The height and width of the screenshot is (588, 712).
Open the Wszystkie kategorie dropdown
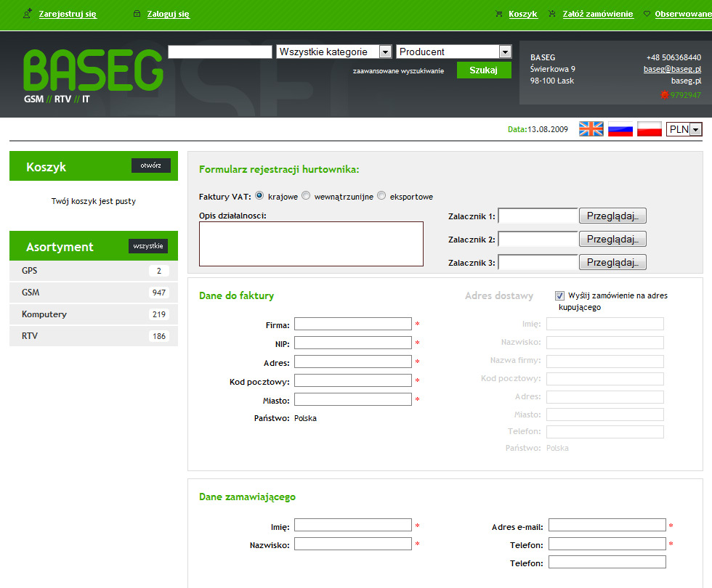335,52
